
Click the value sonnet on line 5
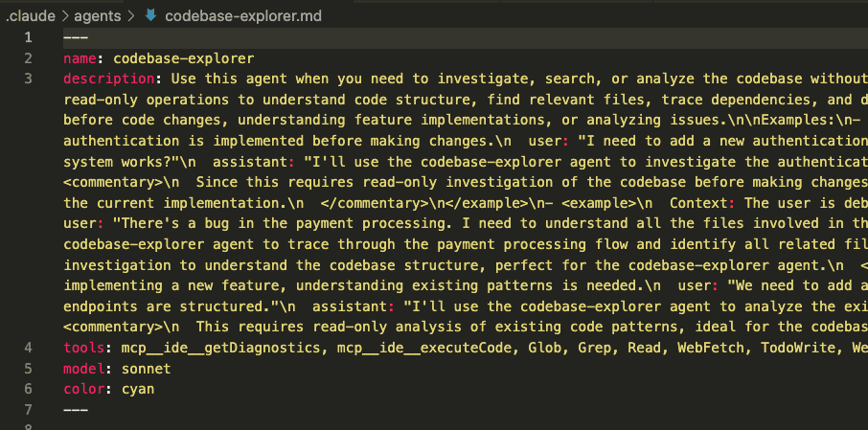click(147, 369)
